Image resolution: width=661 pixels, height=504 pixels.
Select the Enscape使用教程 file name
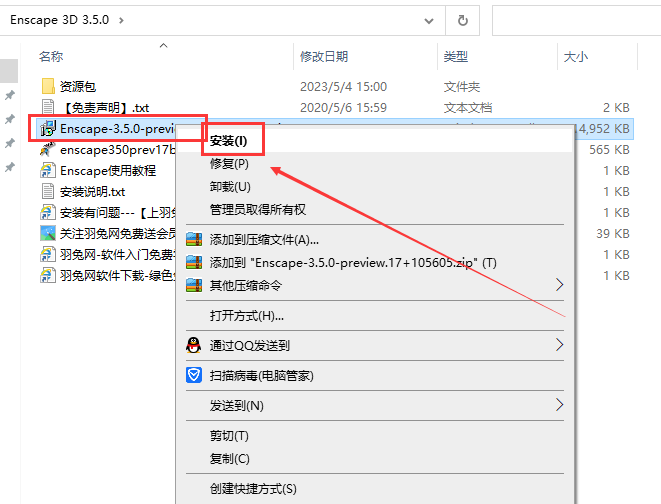click(x=108, y=171)
